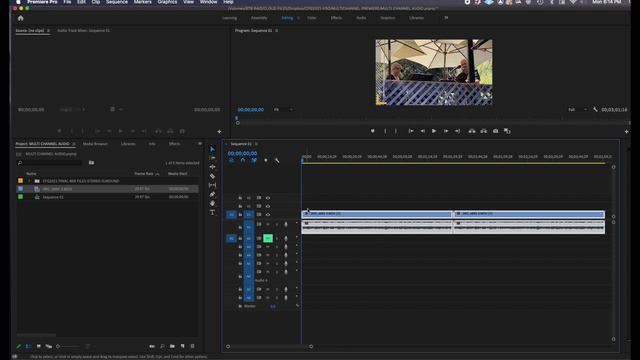Viewport: 640px width, 360px height.
Task: Toggle V3 track output eye
Action: coord(268,198)
